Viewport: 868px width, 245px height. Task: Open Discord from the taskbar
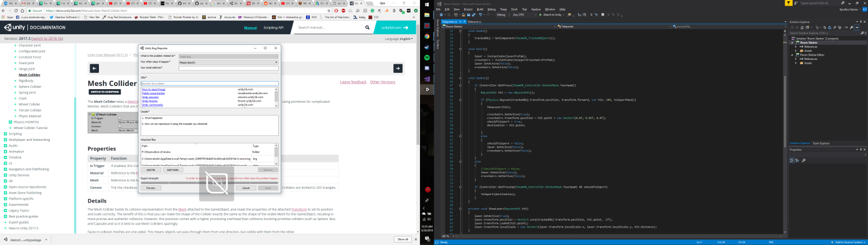pyautogui.click(x=427, y=68)
